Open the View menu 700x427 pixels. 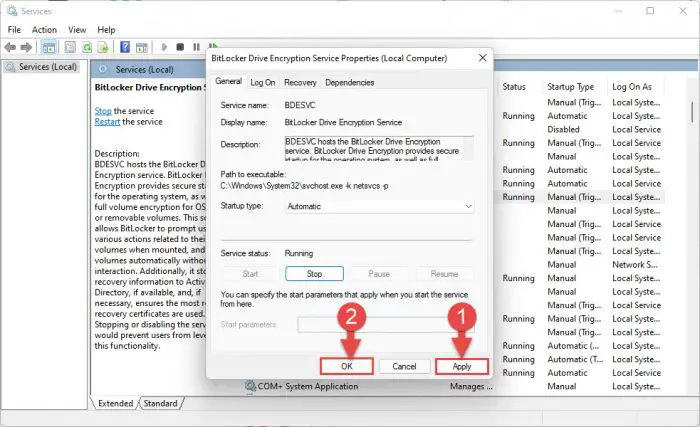pos(77,29)
